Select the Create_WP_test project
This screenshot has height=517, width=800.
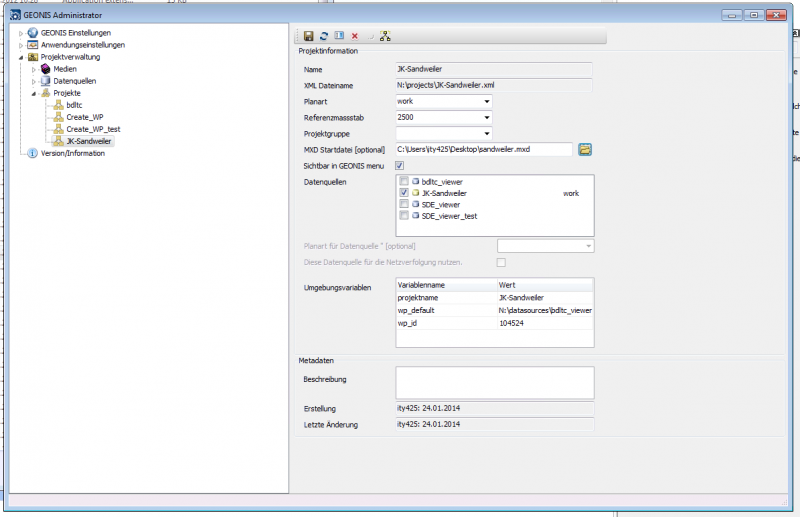click(x=93, y=129)
